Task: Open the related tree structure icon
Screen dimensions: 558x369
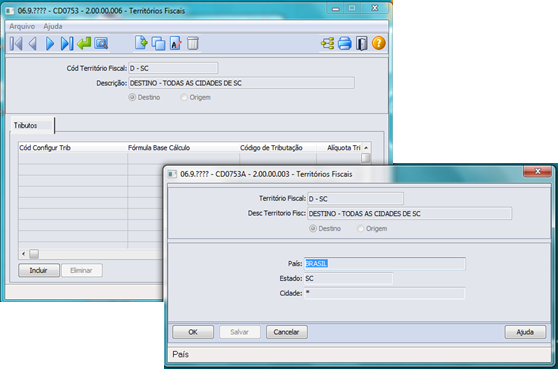Action: point(327,43)
